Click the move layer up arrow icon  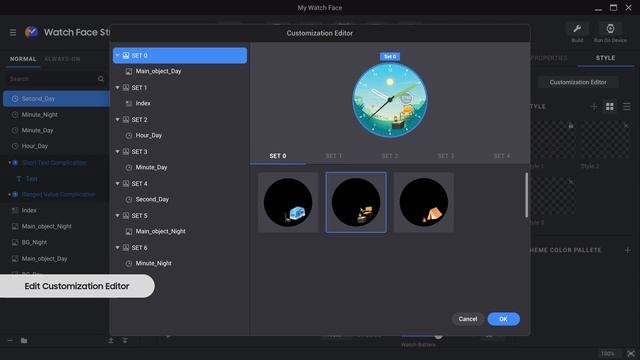pos(111,340)
